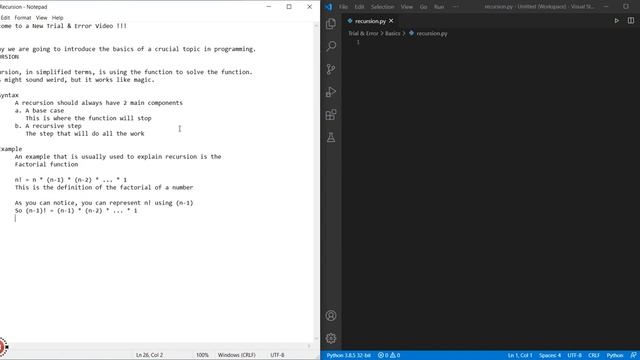
Task: Place cursor on the 'Factorial function' line
Action: (46, 164)
